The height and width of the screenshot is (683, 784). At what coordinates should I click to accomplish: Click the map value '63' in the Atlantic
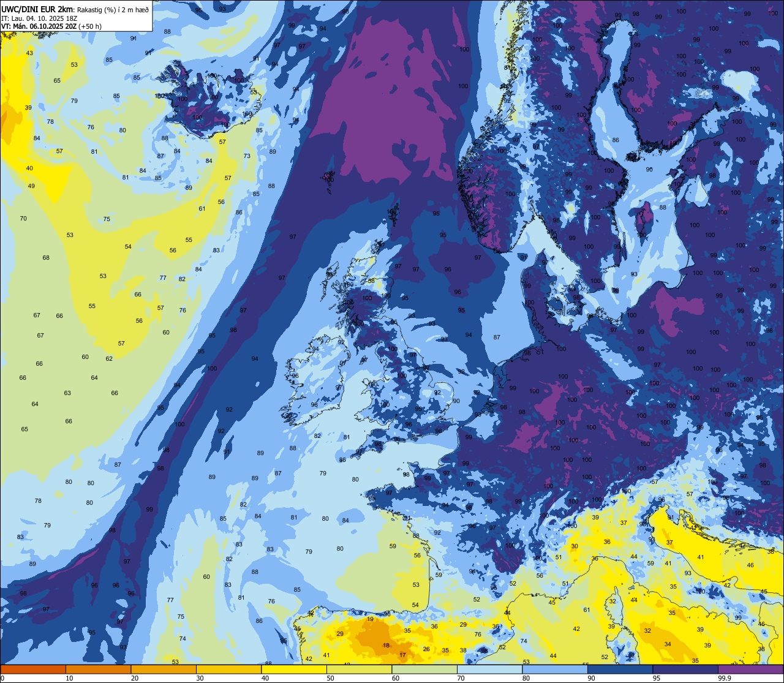tap(67, 393)
